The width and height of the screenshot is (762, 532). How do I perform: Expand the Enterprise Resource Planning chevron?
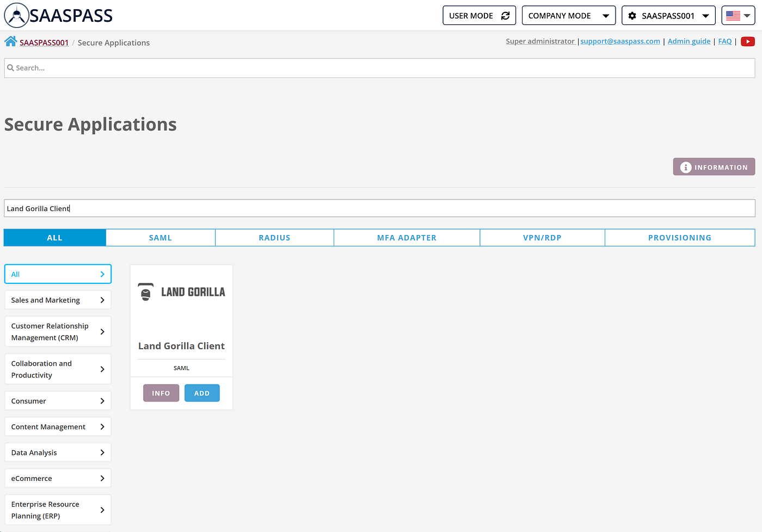tap(102, 510)
